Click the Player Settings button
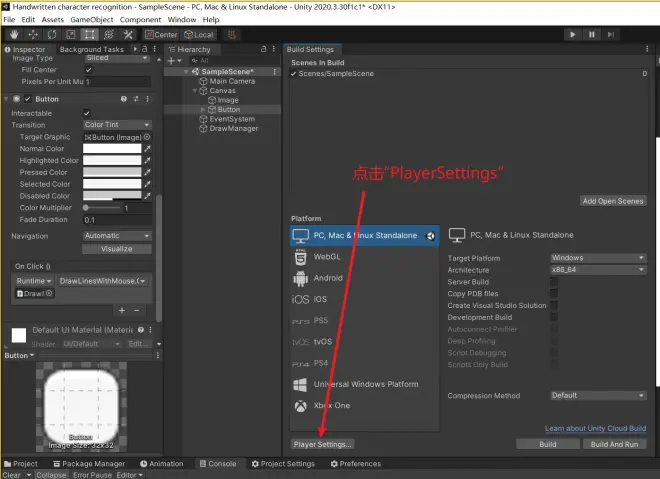Image resolution: width=660 pixels, height=479 pixels. point(322,444)
